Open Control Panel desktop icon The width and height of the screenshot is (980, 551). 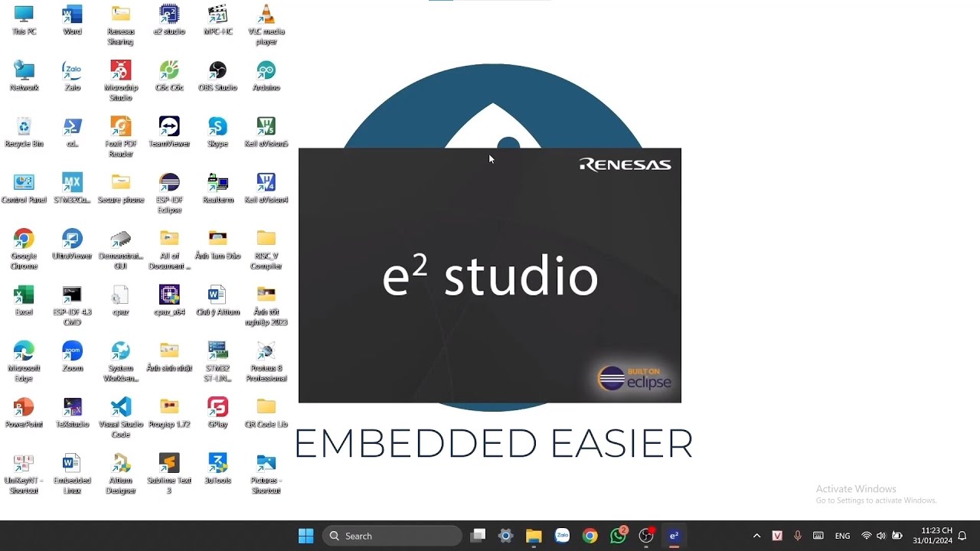point(24,187)
